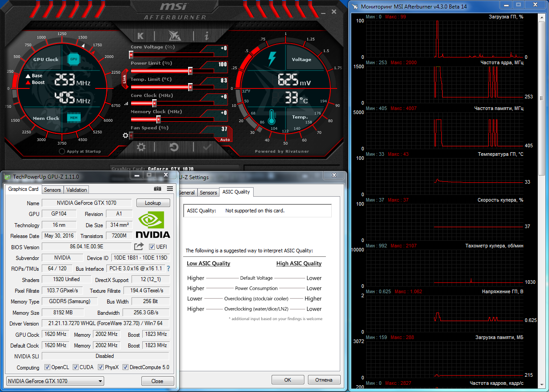Click the Power Limit slider handle

point(190,71)
